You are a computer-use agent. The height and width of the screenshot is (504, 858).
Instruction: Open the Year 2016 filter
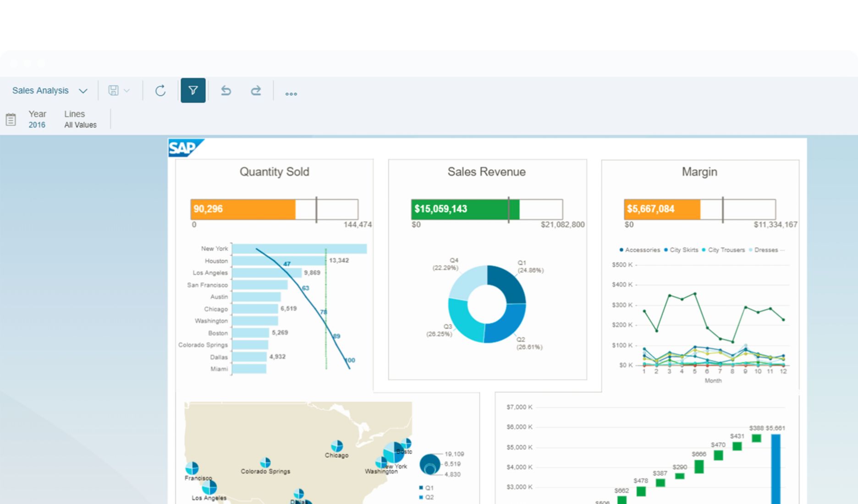click(37, 119)
